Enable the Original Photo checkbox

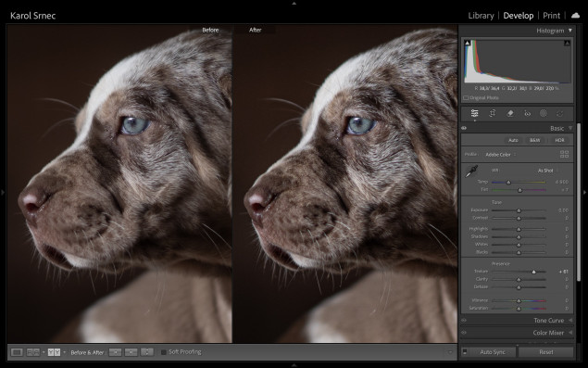[x=466, y=98]
